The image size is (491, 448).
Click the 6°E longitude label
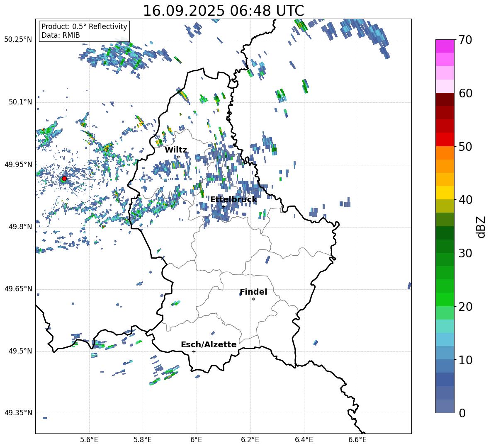click(x=196, y=440)
